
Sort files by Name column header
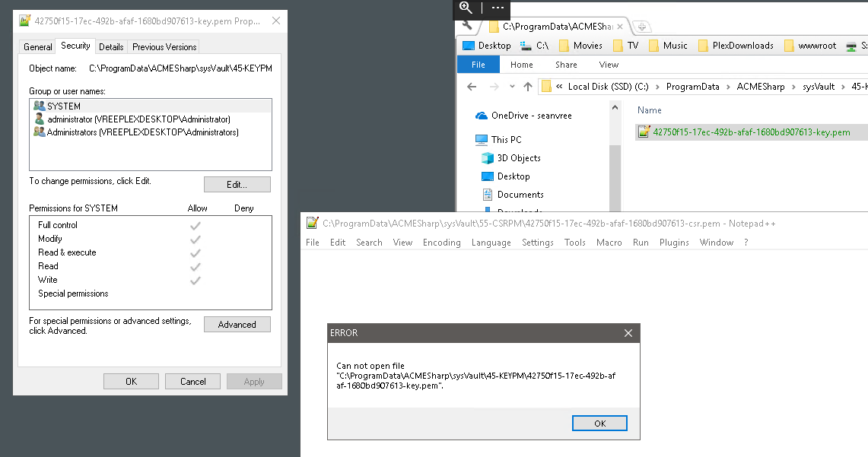coord(650,110)
